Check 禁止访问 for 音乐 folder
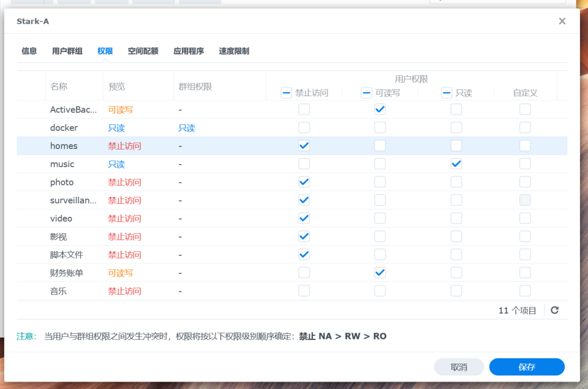 304,291
